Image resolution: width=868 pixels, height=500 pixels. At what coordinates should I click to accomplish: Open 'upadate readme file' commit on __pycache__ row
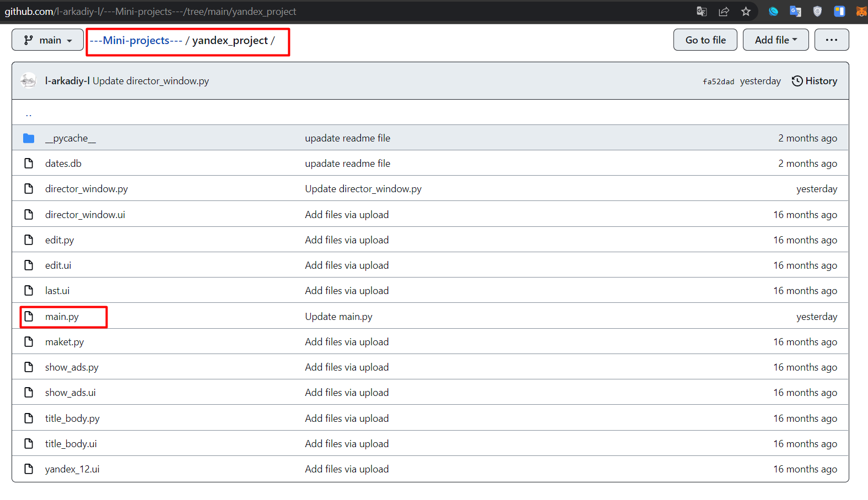pos(348,138)
